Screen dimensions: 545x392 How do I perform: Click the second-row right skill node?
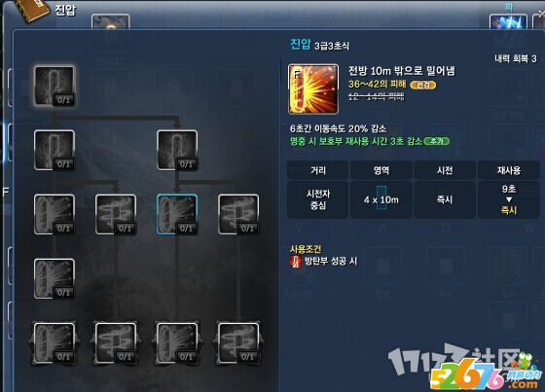coord(177,150)
